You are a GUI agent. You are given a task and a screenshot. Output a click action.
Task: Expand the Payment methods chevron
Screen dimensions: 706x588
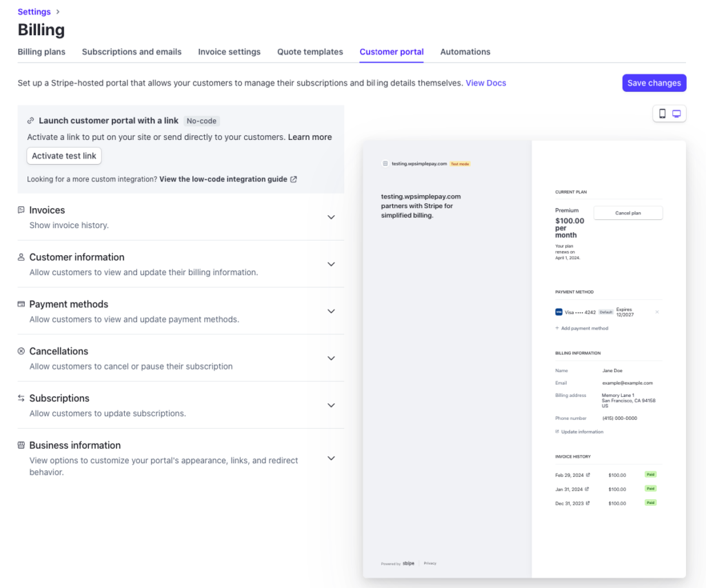click(331, 311)
